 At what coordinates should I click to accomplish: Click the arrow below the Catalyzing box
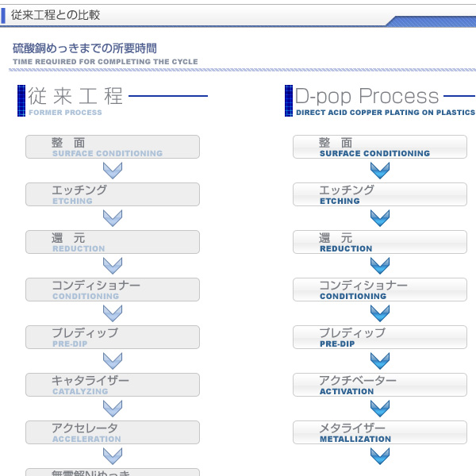(113, 409)
